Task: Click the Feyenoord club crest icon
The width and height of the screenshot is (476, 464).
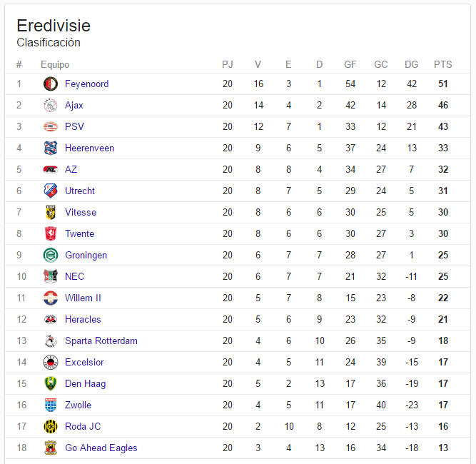Action: tap(51, 84)
